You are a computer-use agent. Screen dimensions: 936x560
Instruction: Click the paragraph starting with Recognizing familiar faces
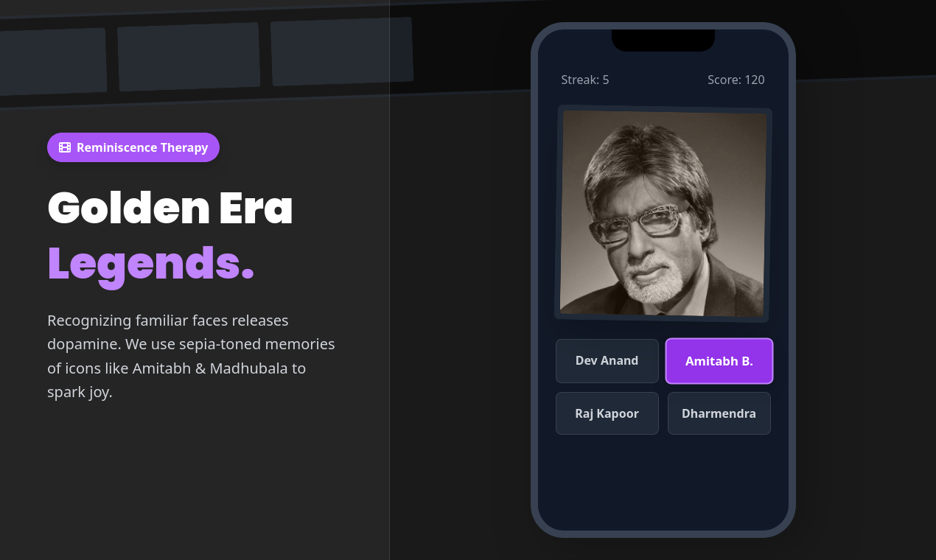pos(191,356)
